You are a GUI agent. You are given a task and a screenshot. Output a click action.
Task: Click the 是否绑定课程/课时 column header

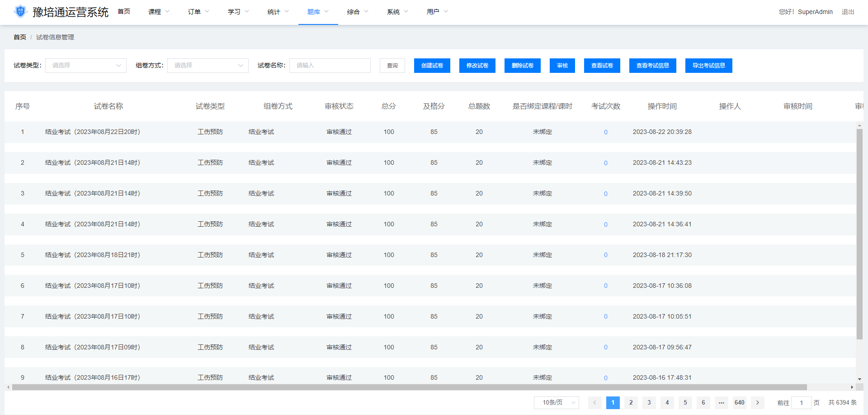tap(542, 106)
